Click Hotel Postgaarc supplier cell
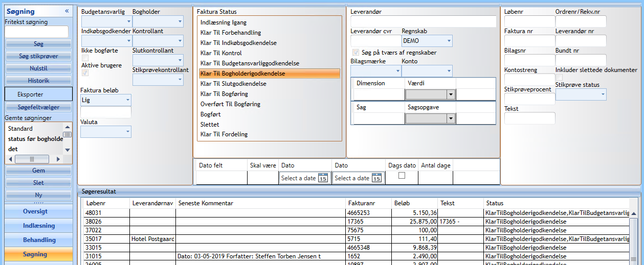The height and width of the screenshot is (265, 644). coord(152,238)
